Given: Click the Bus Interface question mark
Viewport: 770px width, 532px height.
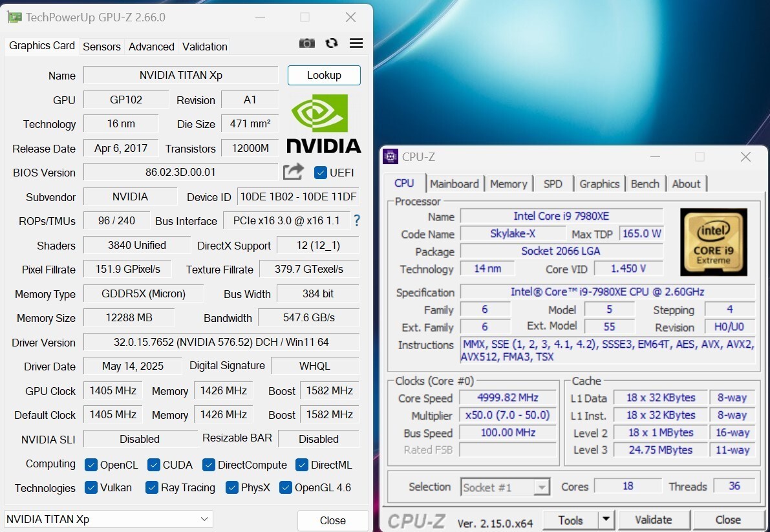Looking at the screenshot, I should 357,221.
